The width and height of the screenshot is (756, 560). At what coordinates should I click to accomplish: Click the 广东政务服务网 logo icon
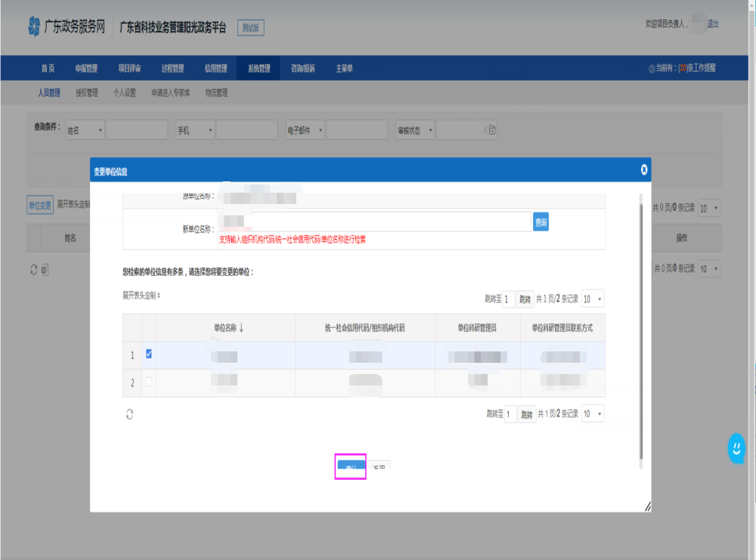(33, 27)
